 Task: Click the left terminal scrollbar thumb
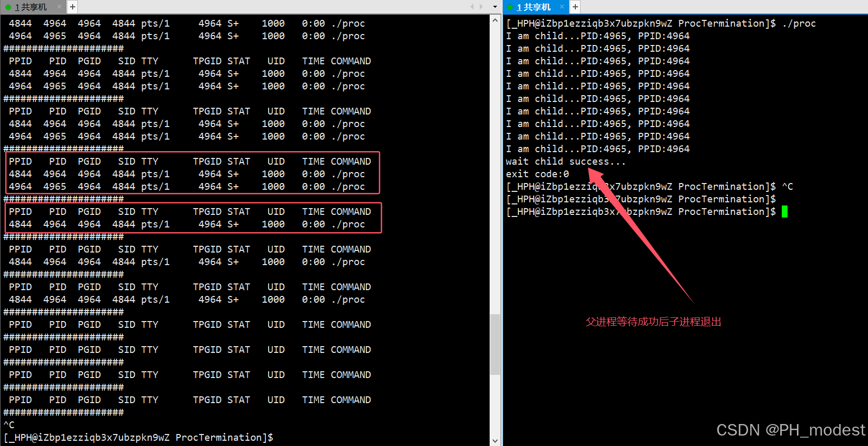click(x=495, y=345)
